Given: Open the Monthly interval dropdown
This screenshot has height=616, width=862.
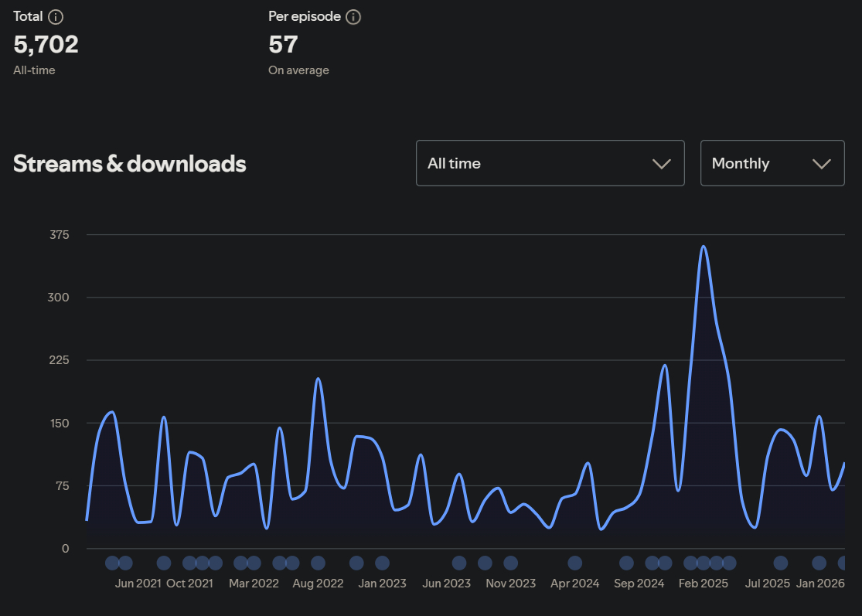Looking at the screenshot, I should coord(772,163).
